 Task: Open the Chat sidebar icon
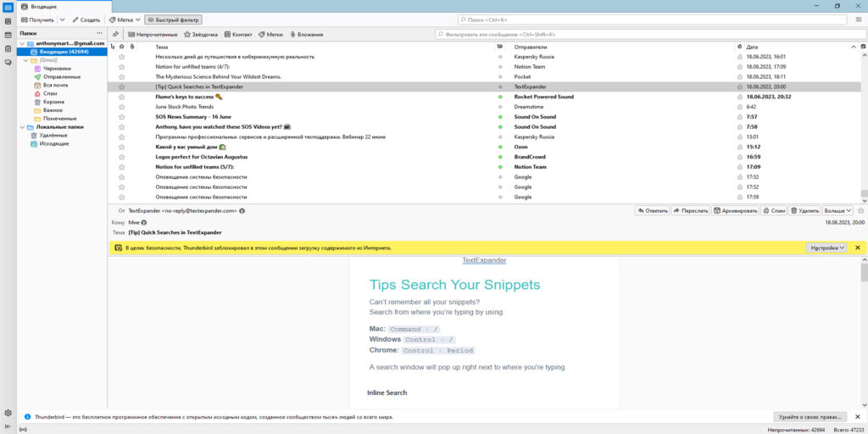tap(8, 62)
